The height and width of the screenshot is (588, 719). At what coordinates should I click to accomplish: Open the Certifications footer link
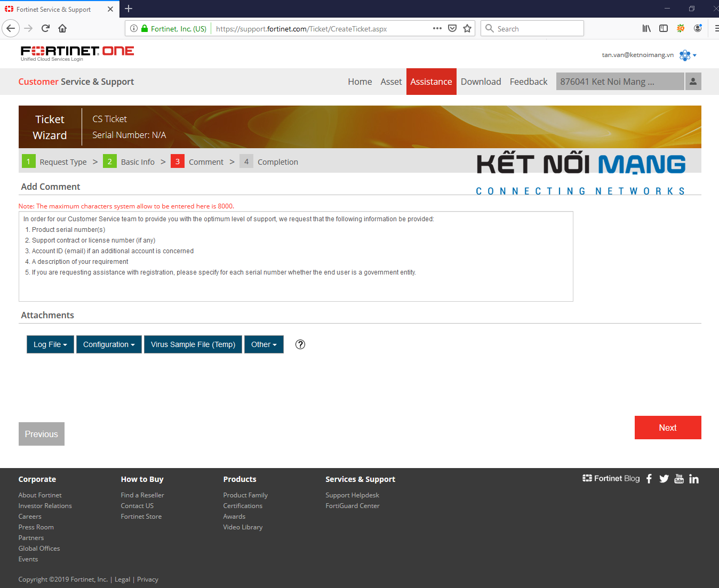tap(243, 506)
